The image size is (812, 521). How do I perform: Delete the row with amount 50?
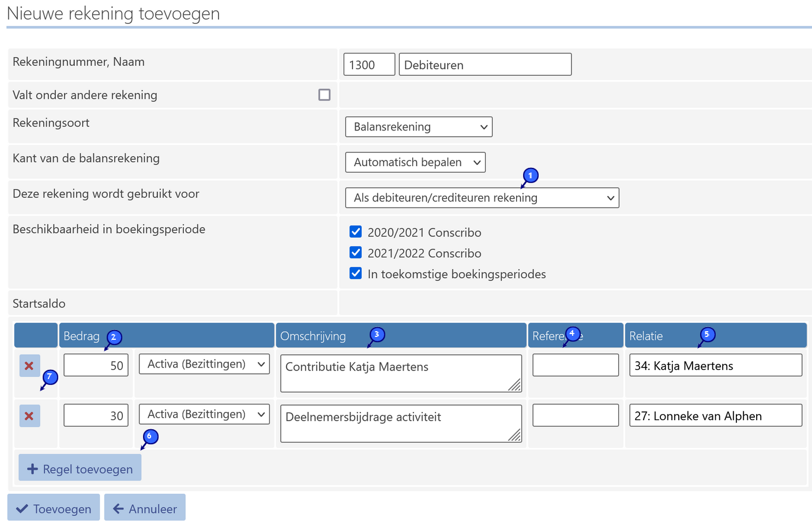[x=29, y=366]
